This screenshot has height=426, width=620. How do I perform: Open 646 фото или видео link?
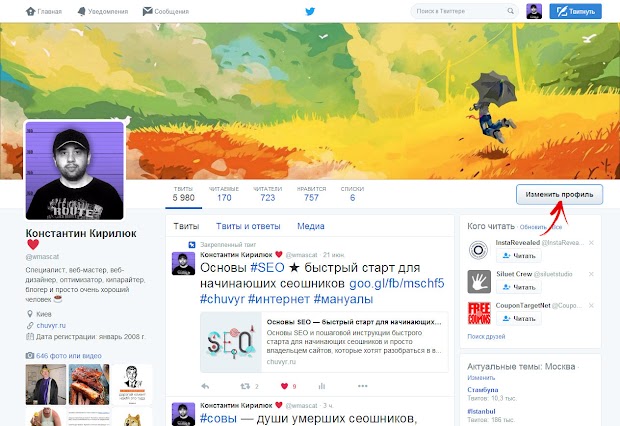pos(69,356)
